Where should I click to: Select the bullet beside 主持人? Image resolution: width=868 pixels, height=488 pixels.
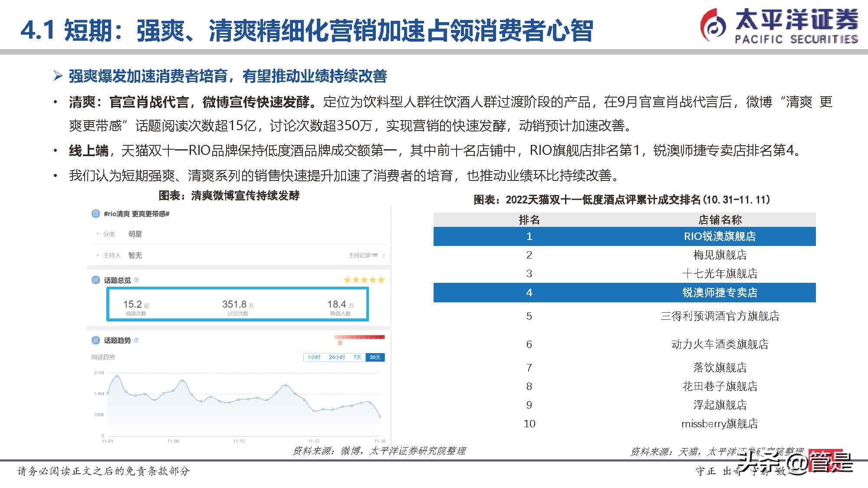[97, 255]
